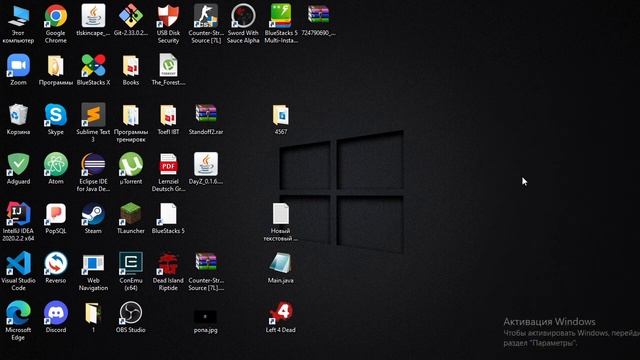The width and height of the screenshot is (640, 360).
Task: Click the tlskincape Java file icon
Action: pyautogui.click(x=93, y=16)
